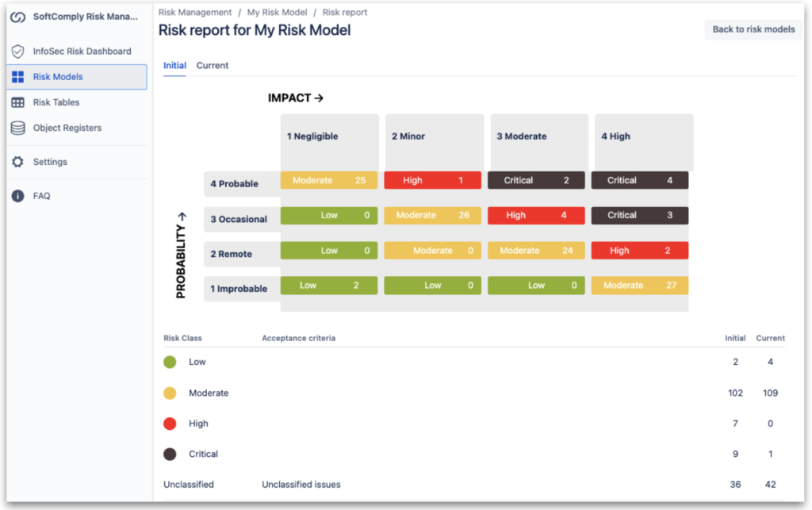812x510 pixels.
Task: Click the SoftComply Risk Manager logo
Action: (x=17, y=17)
